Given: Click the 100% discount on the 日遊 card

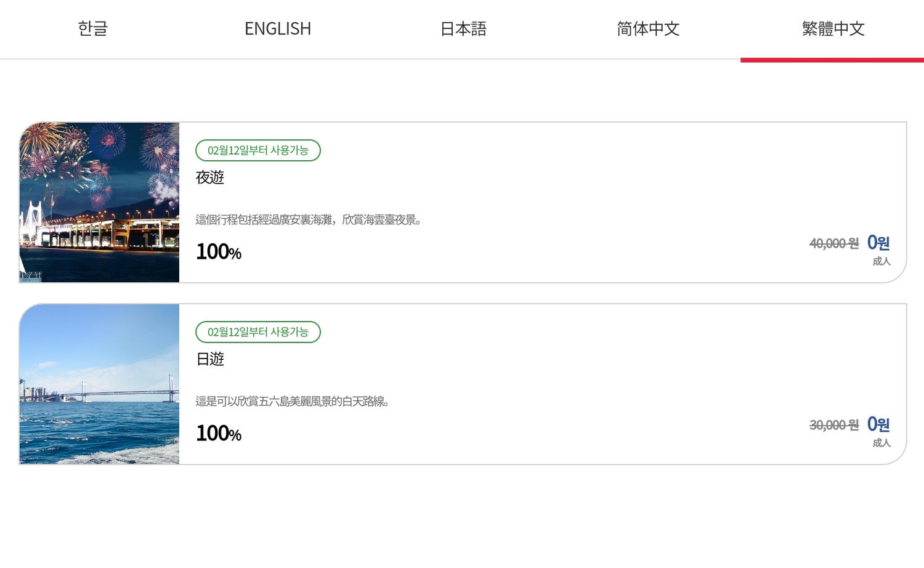Looking at the screenshot, I should pos(219,434).
